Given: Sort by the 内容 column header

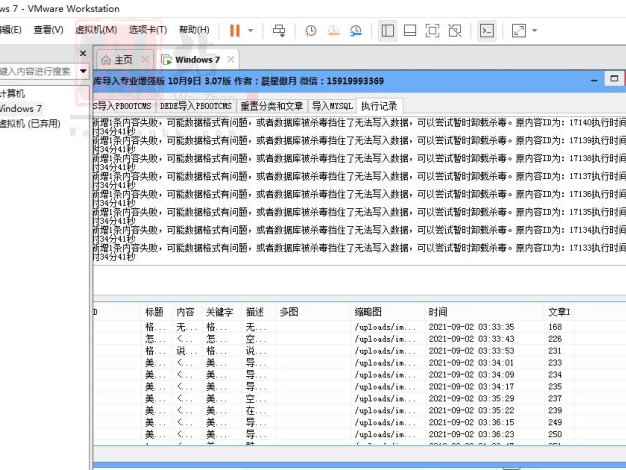Looking at the screenshot, I should pos(186,312).
